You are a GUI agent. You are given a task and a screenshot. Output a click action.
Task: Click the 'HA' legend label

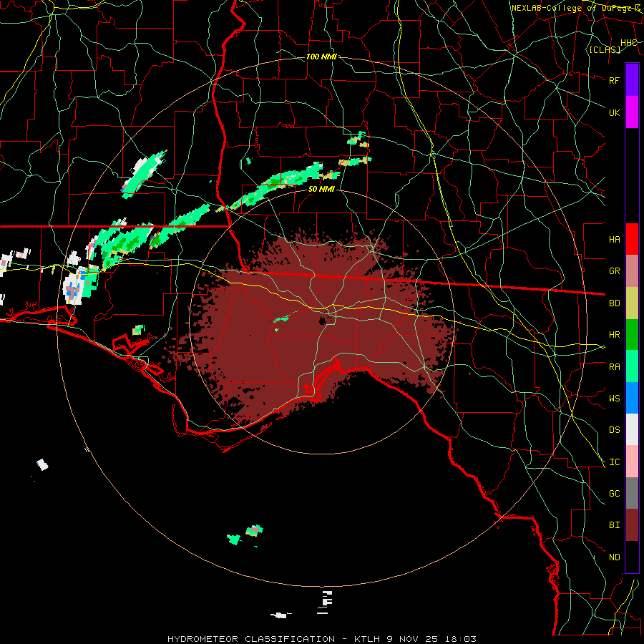click(614, 239)
